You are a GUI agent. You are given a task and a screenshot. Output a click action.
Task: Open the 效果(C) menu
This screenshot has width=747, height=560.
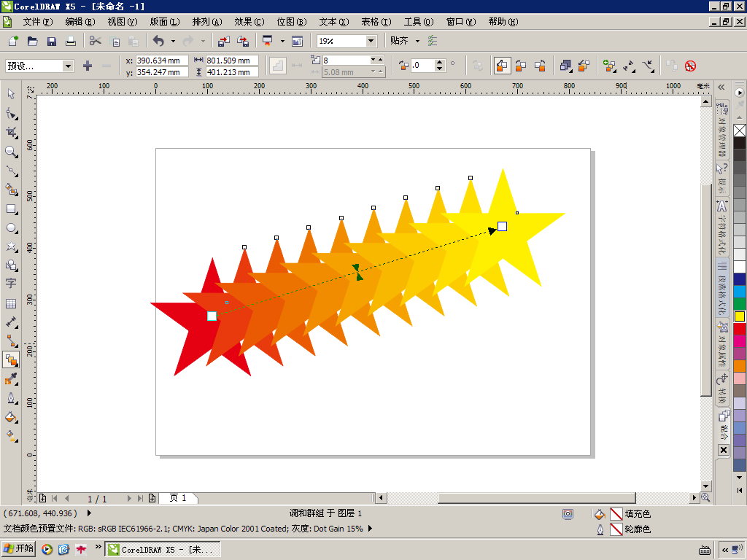pos(249,22)
